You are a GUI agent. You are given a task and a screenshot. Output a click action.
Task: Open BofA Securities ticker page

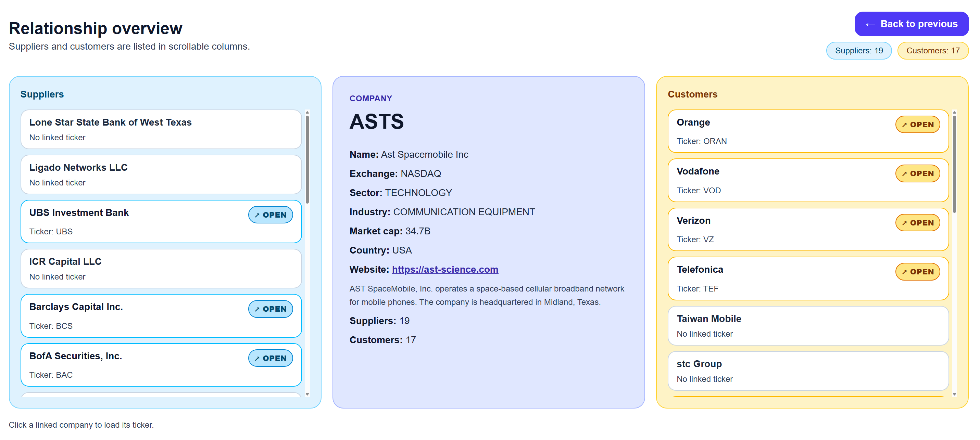pyautogui.click(x=270, y=358)
